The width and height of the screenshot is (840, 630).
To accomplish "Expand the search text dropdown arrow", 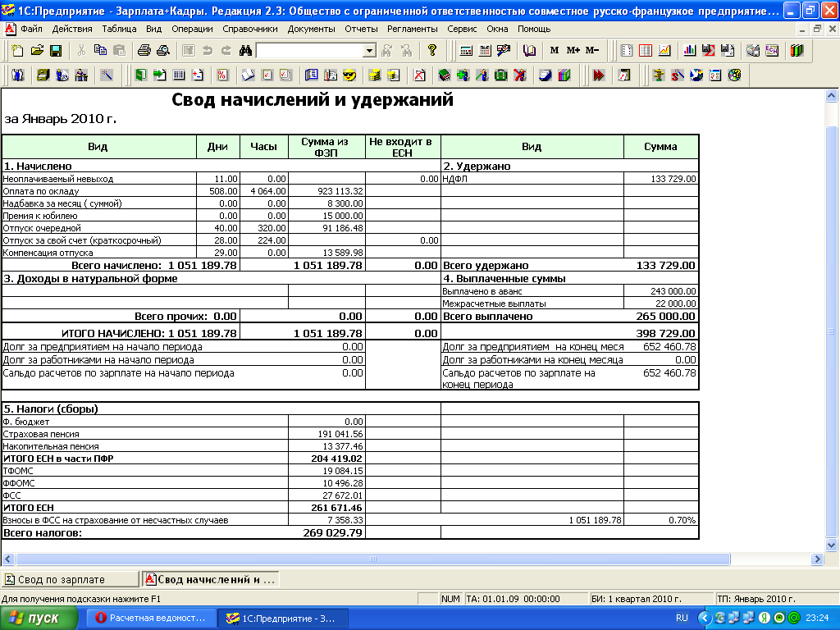I will 369,51.
